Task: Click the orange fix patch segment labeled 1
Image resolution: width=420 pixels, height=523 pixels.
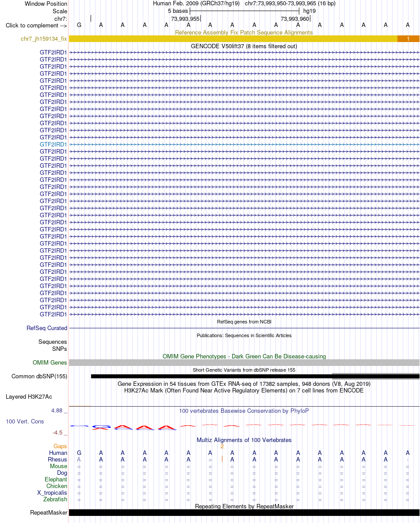Action: click(409, 38)
